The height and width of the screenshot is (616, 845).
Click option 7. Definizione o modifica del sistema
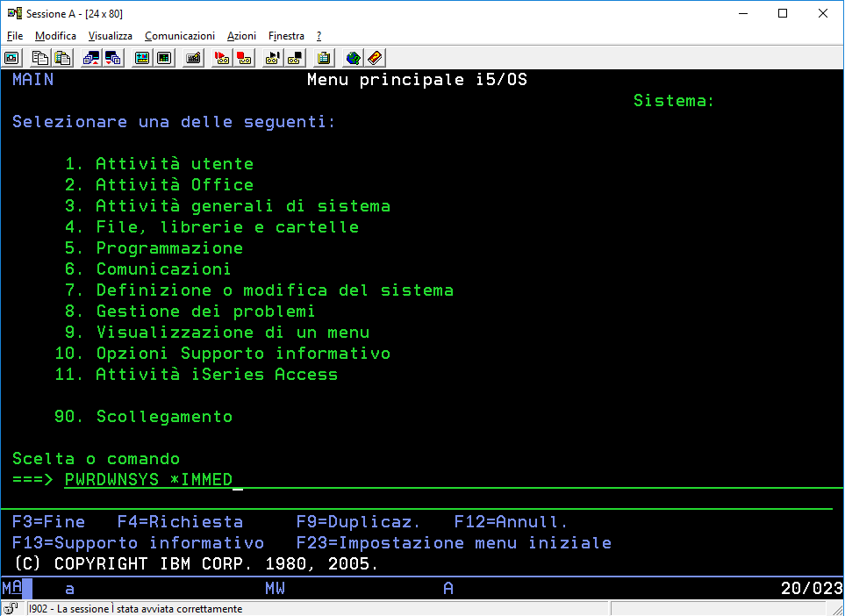259,290
